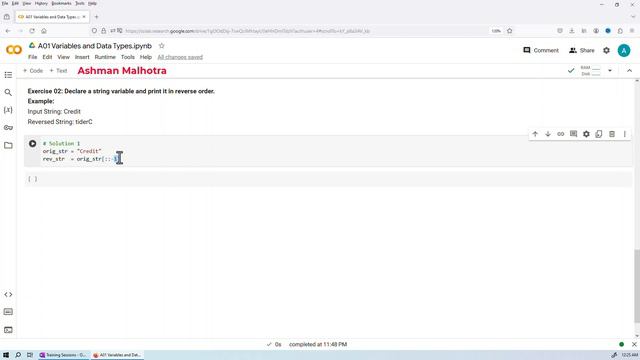Screen dimensions: 640x360
Task: Open Windows Task View
Action: pyautogui.click(x=30, y=355)
